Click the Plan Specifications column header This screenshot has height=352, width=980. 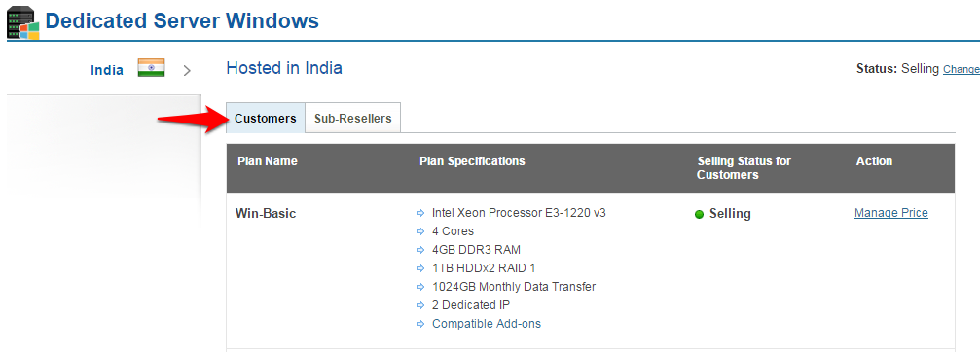472,161
